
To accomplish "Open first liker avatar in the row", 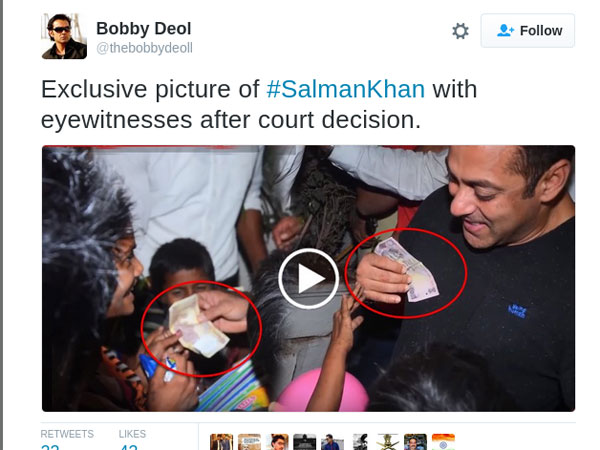I will point(221,441).
